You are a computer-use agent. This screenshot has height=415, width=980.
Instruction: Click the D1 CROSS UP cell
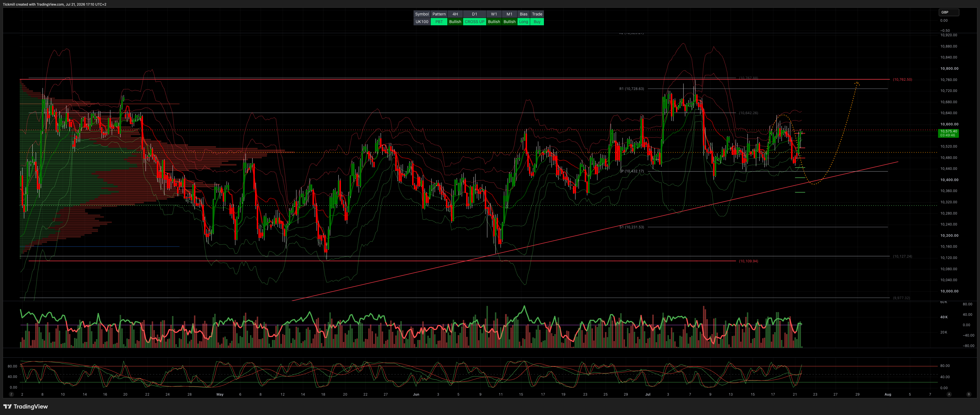[x=474, y=22]
